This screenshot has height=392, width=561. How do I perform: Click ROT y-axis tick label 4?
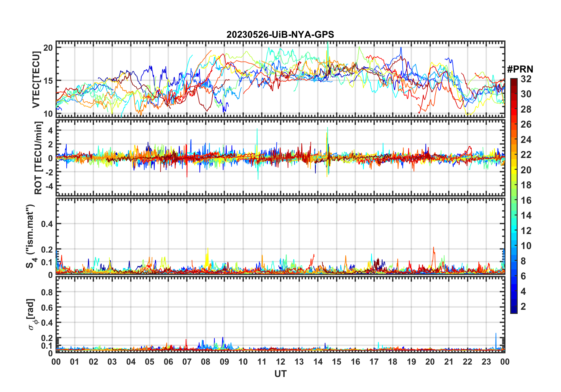pos(50,130)
